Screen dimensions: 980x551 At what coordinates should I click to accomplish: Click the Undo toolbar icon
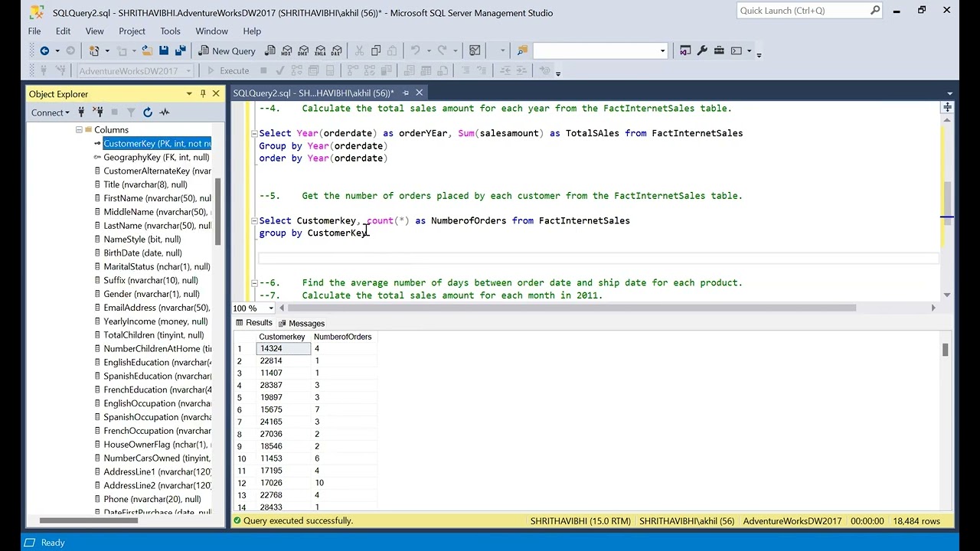[414, 51]
